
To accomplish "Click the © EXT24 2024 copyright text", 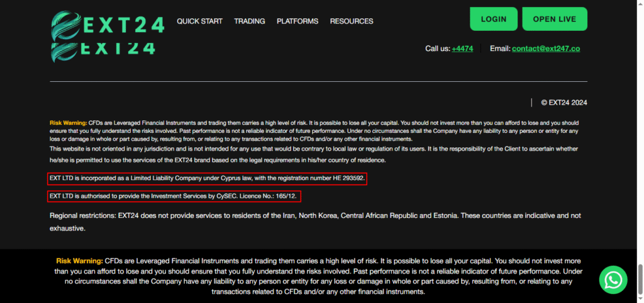I will point(564,103).
